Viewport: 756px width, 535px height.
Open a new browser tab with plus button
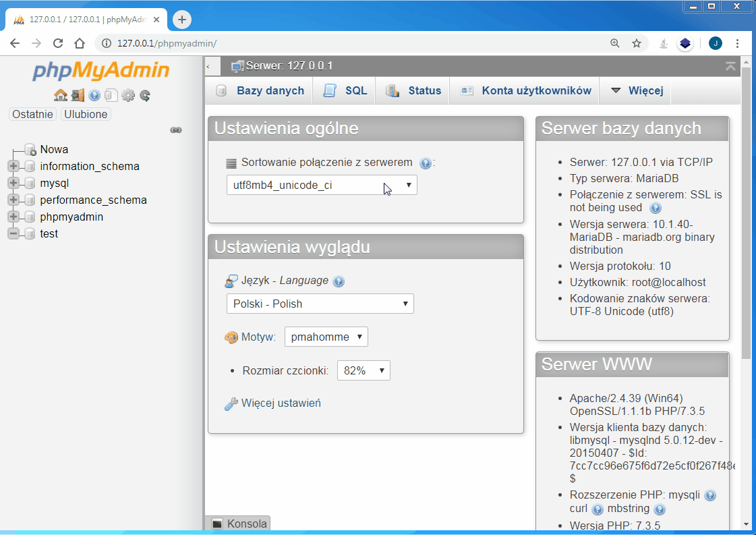click(x=182, y=20)
